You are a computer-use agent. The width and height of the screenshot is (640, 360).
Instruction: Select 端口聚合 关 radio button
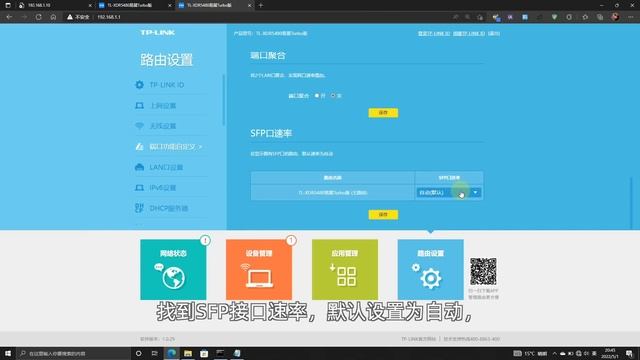point(333,96)
